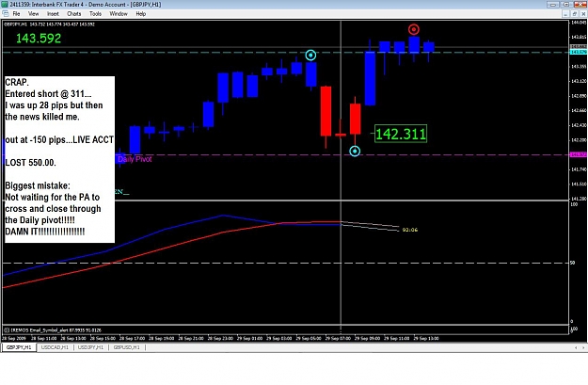Image resolution: width=588 pixels, height=385 pixels.
Task: Click the cyan current price tag on the price scale
Action: pos(579,52)
